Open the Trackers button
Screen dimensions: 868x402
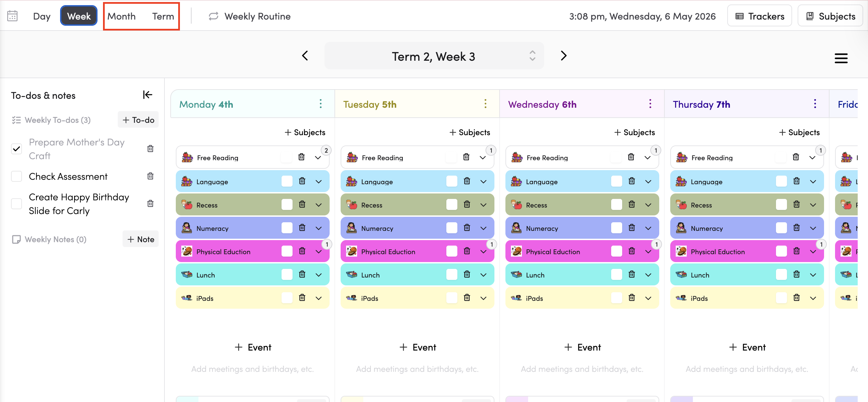759,16
